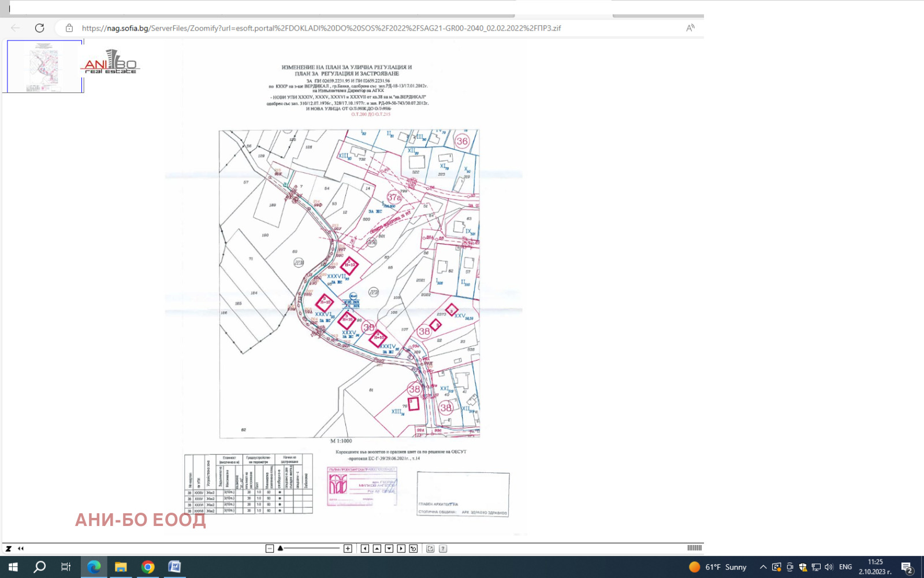Click the Zoomify zoom out minus button

(x=270, y=549)
